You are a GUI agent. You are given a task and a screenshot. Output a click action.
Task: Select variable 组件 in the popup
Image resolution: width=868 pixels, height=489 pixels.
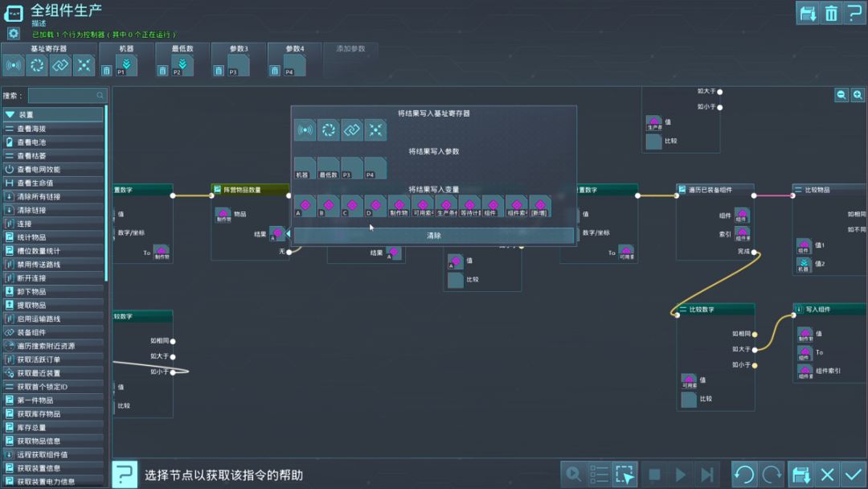493,206
